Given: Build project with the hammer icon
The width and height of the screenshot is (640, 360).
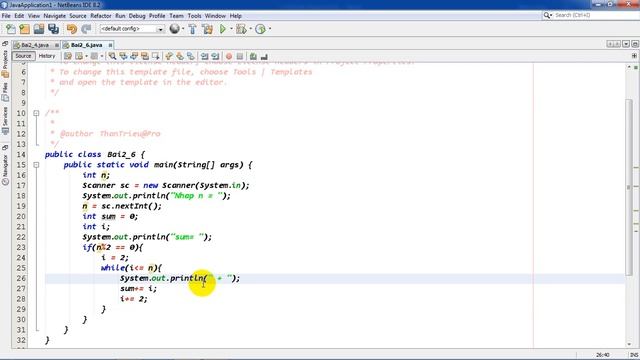Looking at the screenshot, I should [192, 29].
